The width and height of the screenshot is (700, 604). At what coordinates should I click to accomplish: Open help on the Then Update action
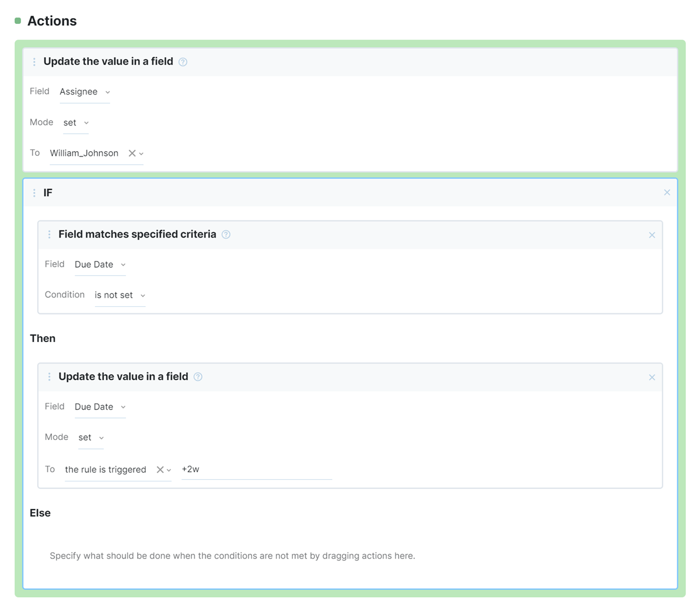click(198, 376)
